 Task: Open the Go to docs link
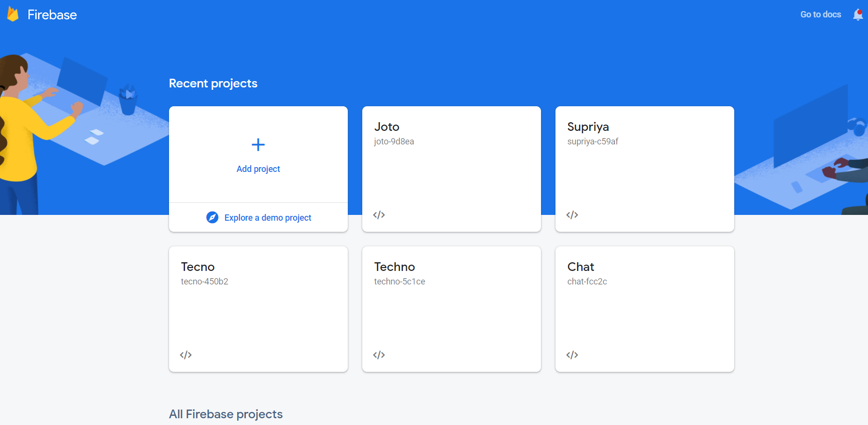click(821, 14)
